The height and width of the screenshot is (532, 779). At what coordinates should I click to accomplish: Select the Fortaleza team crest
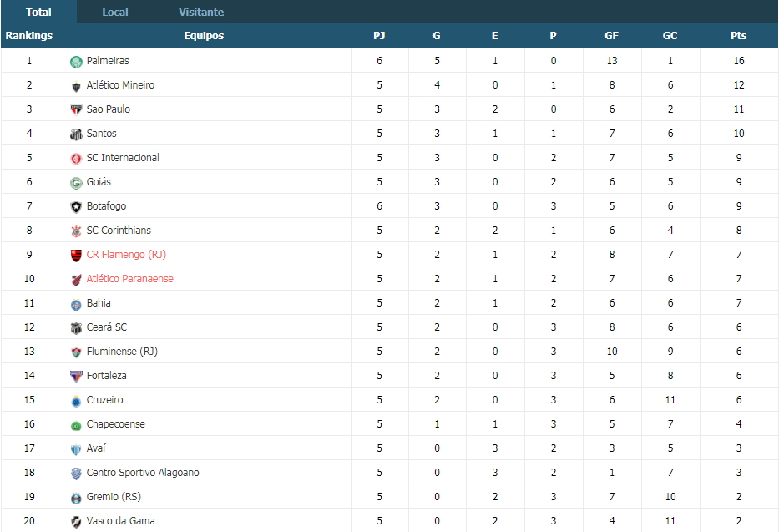coord(76,377)
